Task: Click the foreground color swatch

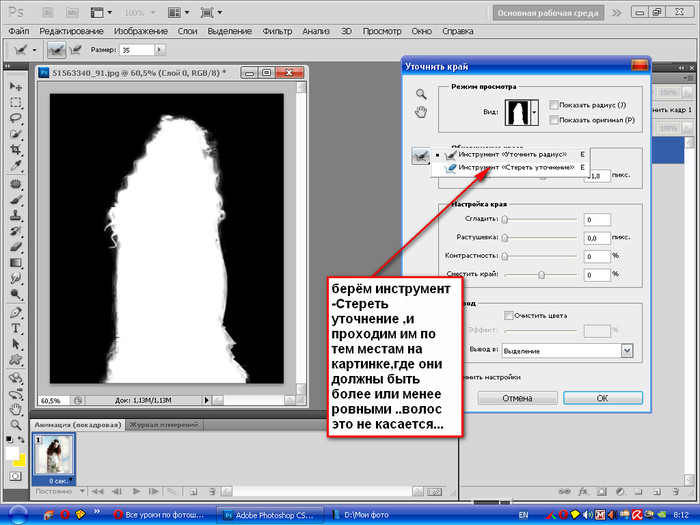Action: (x=12, y=453)
